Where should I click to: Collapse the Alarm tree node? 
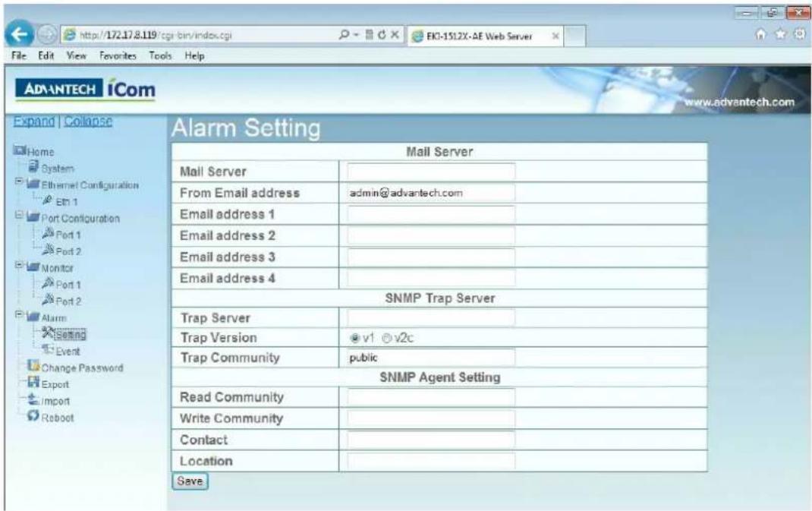(x=19, y=314)
